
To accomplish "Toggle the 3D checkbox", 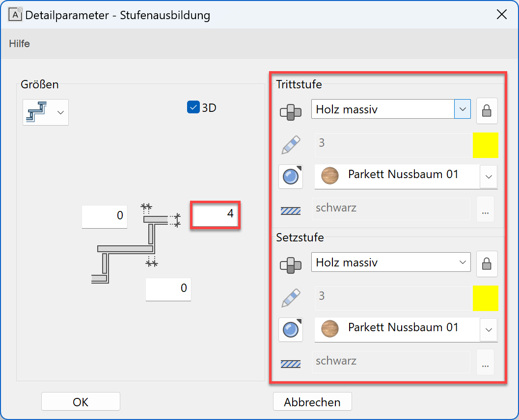I will pos(193,107).
